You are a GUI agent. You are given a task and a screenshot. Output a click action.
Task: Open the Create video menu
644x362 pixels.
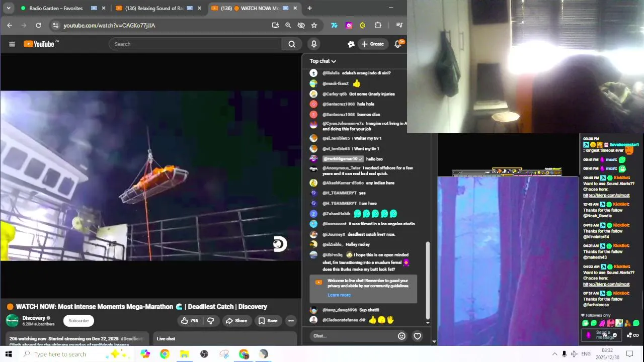click(x=373, y=44)
